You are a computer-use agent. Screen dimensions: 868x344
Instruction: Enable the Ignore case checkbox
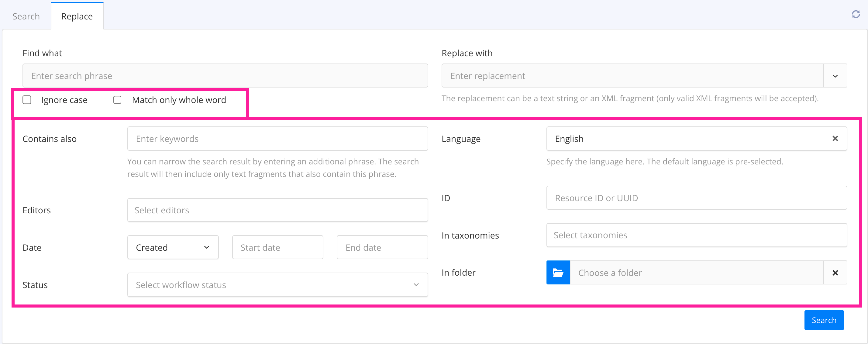[27, 100]
